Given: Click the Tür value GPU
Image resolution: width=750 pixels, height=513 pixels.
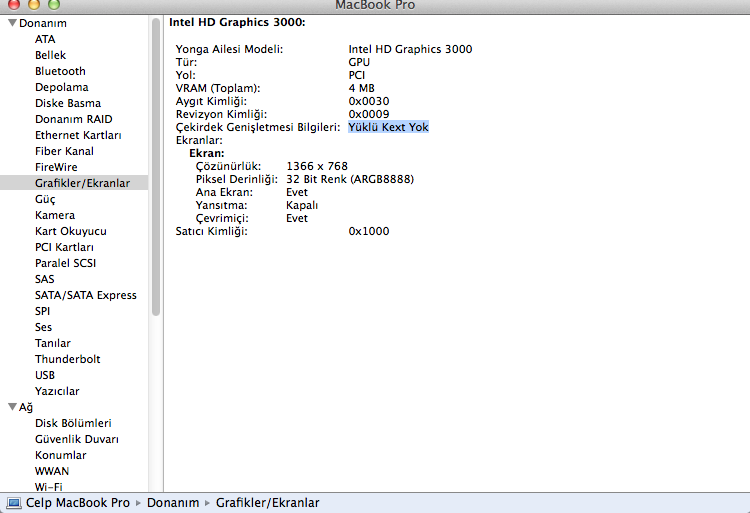Looking at the screenshot, I should pyautogui.click(x=359, y=62).
